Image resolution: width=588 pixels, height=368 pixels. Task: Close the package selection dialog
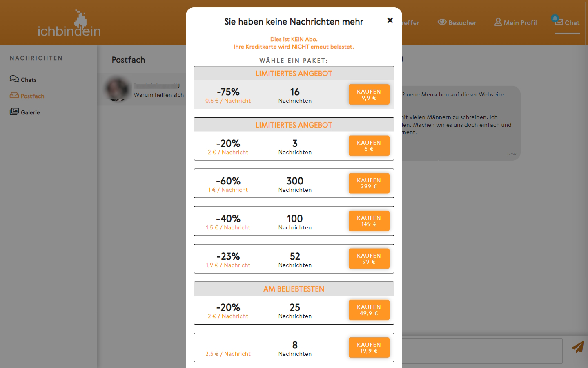point(390,20)
